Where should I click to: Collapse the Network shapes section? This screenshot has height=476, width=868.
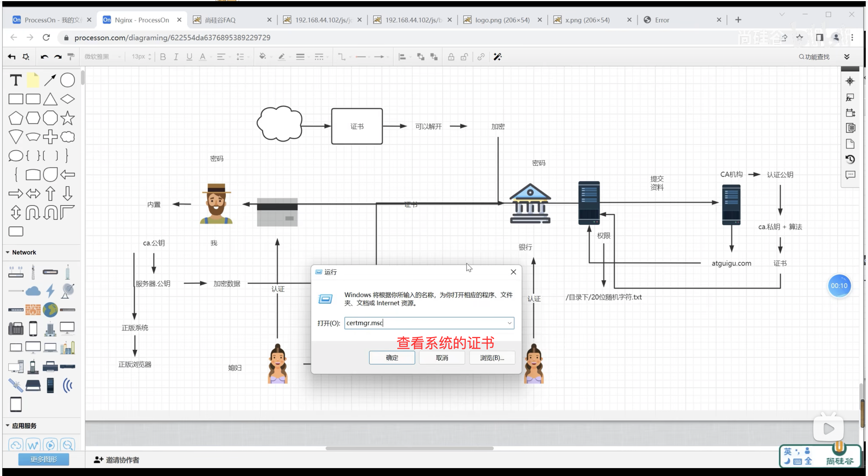click(x=8, y=252)
